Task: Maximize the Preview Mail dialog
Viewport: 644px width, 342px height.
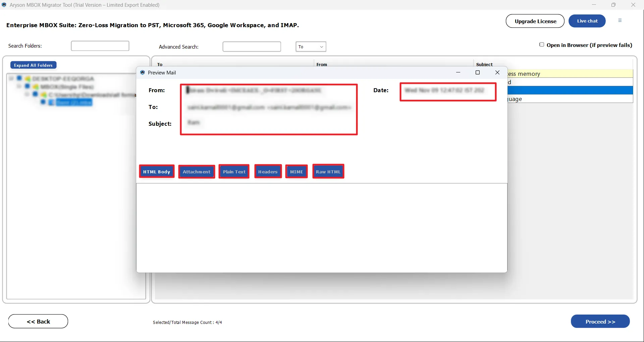Action: [478, 72]
